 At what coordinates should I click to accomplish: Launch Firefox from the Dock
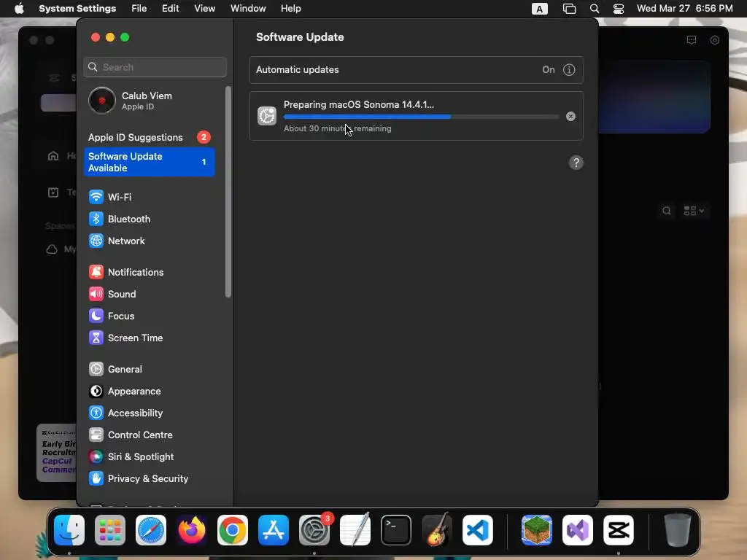(x=192, y=530)
